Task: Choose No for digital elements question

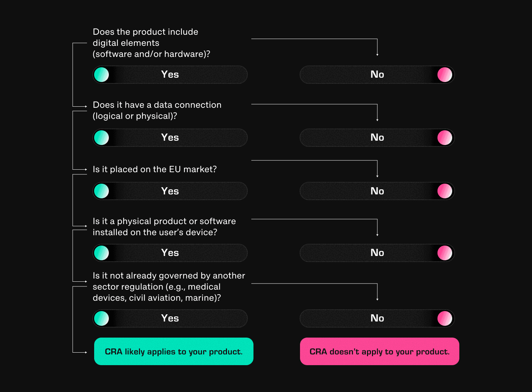Action: click(x=377, y=75)
